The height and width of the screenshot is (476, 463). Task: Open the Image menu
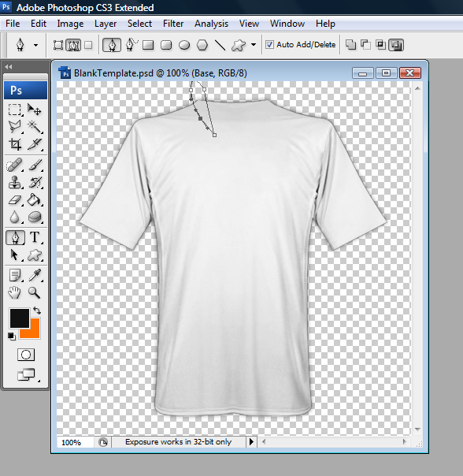click(x=70, y=24)
